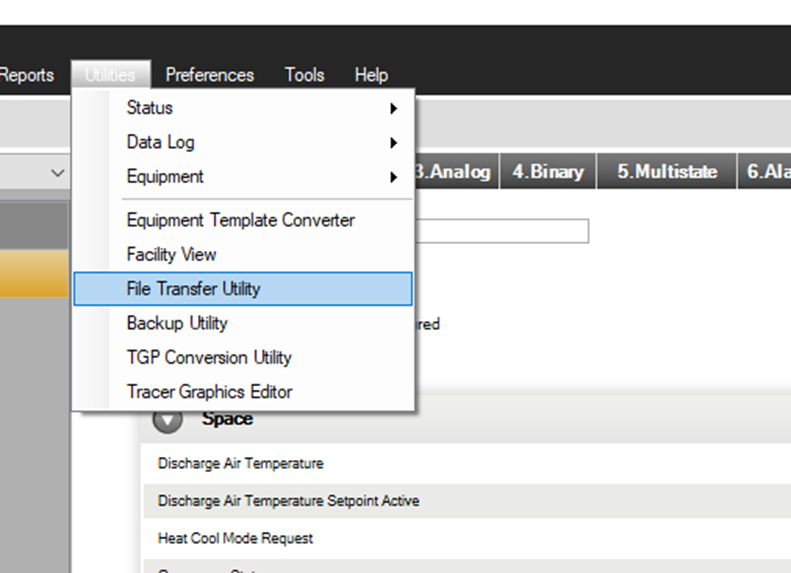Viewport: 791px width, 573px height.
Task: Close the open Utilities menu
Action: pos(110,75)
